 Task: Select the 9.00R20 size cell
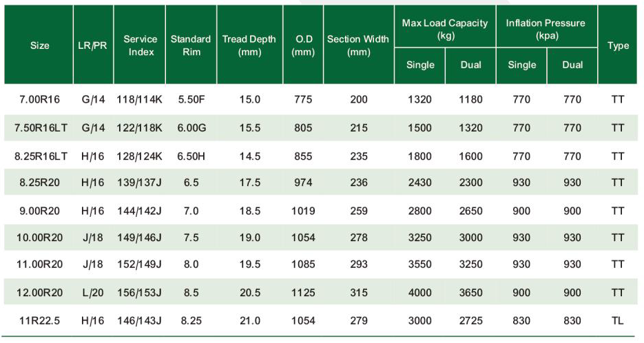pos(40,210)
